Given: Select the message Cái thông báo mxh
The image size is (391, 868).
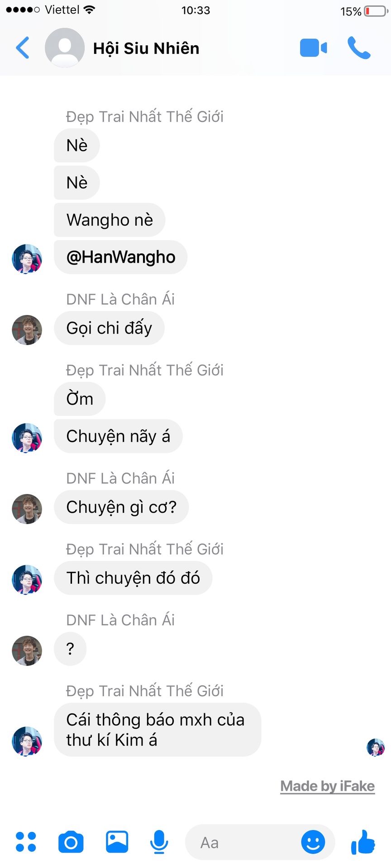Looking at the screenshot, I should coord(157,730).
